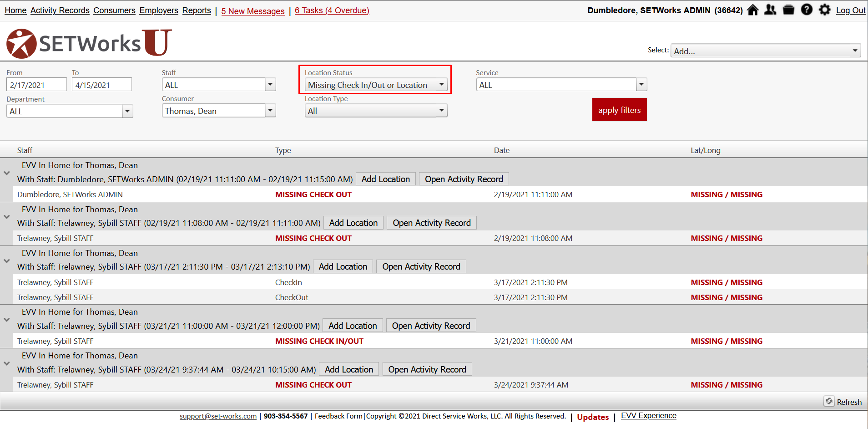
Task: Log out of SETWorks
Action: click(x=851, y=10)
